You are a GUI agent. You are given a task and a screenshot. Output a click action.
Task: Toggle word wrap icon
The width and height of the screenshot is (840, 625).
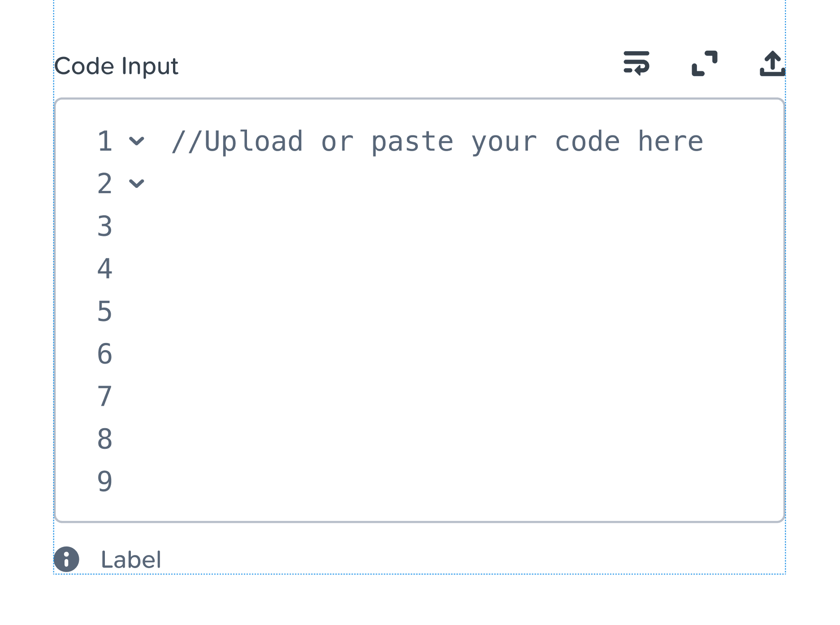coord(636,63)
